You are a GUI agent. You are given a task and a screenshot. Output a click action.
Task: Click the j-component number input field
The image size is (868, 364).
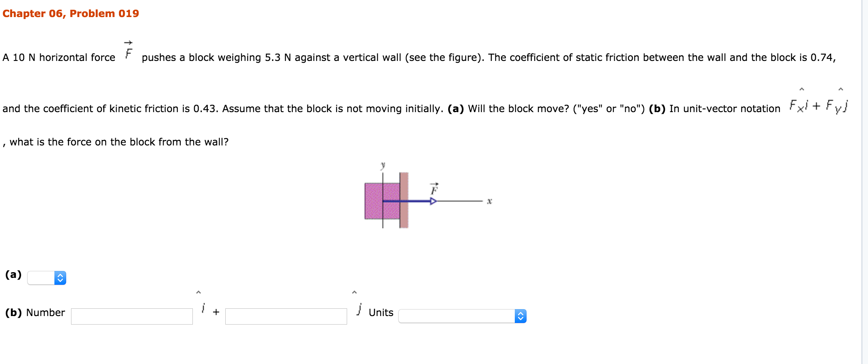point(286,316)
